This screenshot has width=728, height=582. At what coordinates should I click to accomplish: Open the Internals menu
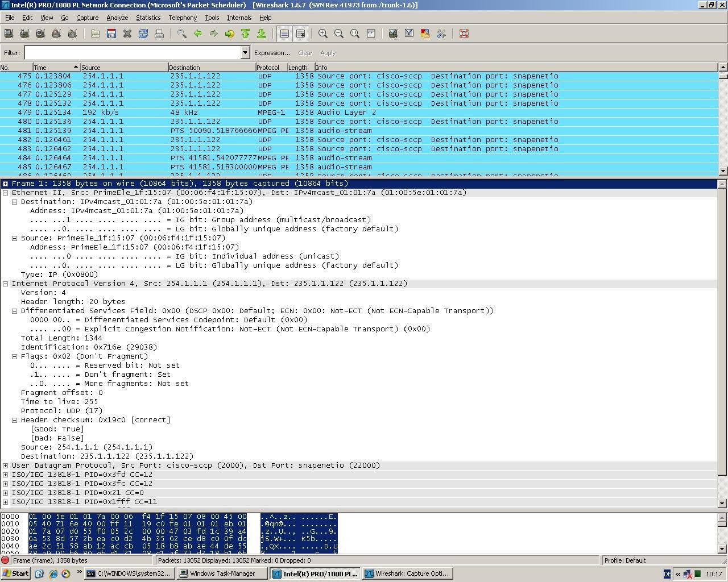pyautogui.click(x=239, y=18)
